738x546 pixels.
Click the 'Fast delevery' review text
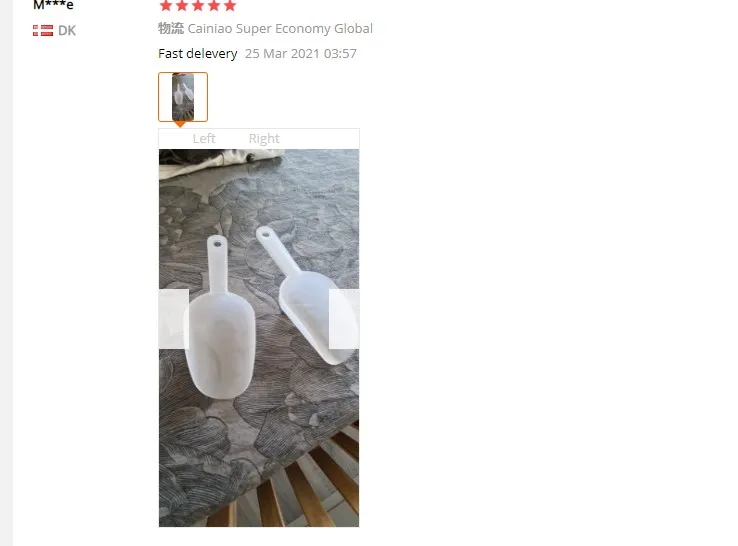tap(198, 54)
